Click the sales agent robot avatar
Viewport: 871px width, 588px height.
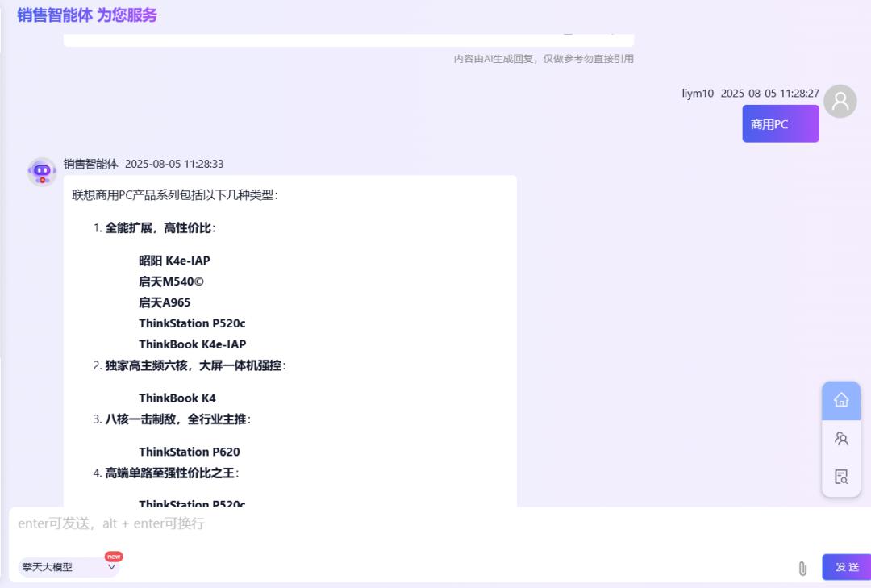(42, 172)
